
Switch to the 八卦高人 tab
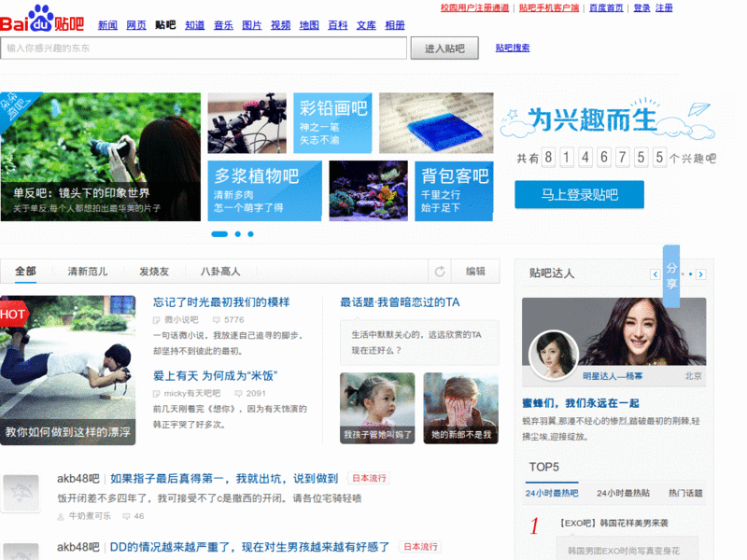(220, 272)
